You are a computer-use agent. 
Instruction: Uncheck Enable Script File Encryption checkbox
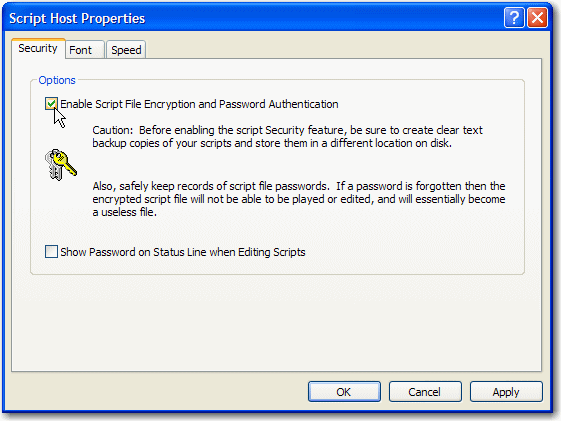click(x=51, y=104)
